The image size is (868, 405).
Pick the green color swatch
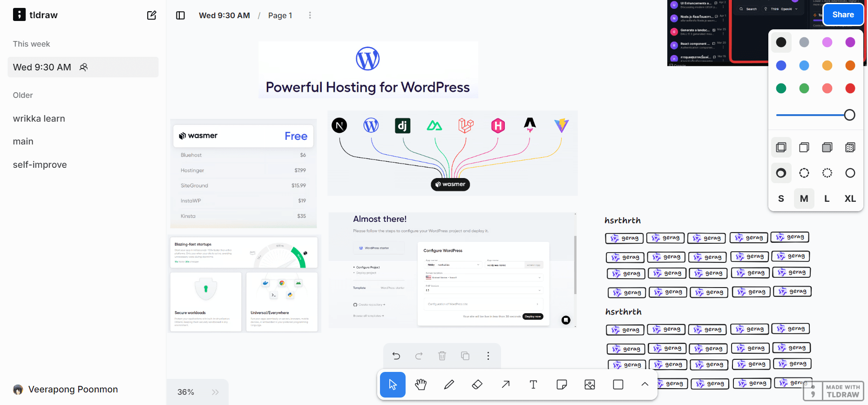[x=781, y=89]
